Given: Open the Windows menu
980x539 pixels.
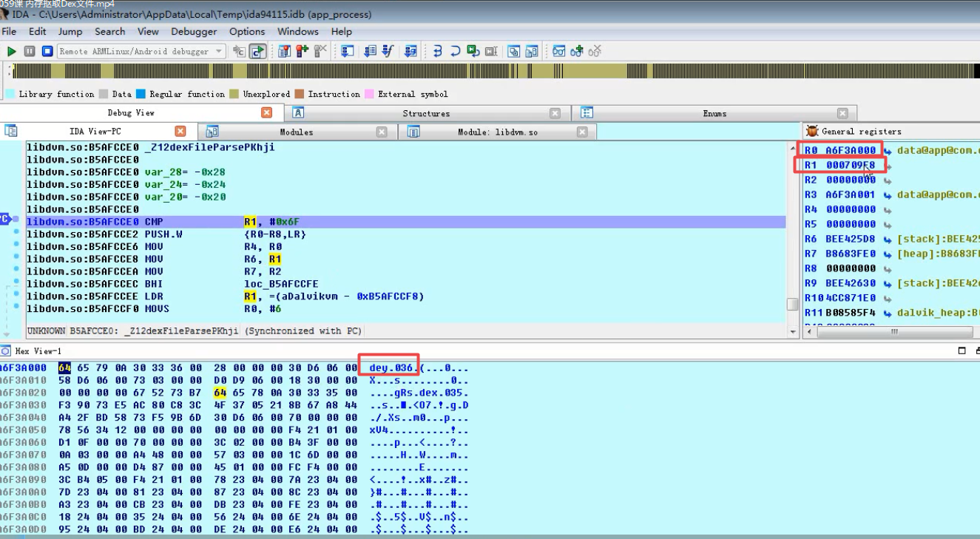Looking at the screenshot, I should 298,32.
